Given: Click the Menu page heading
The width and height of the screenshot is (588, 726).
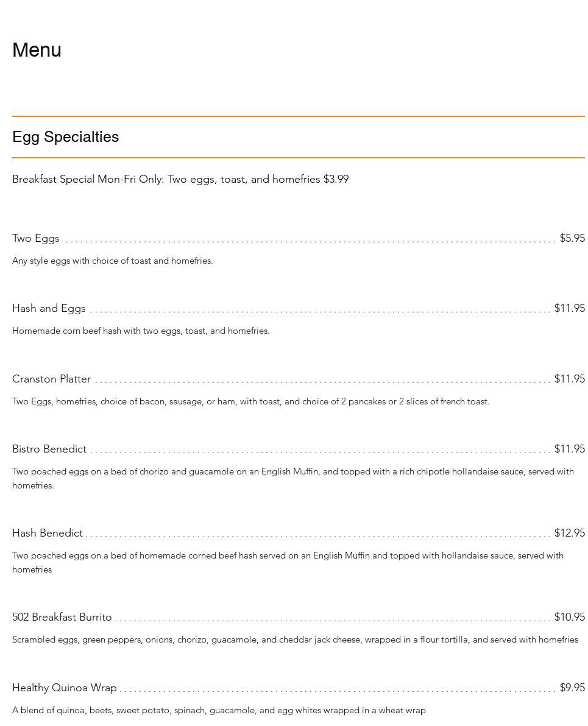Looking at the screenshot, I should tap(37, 50).
